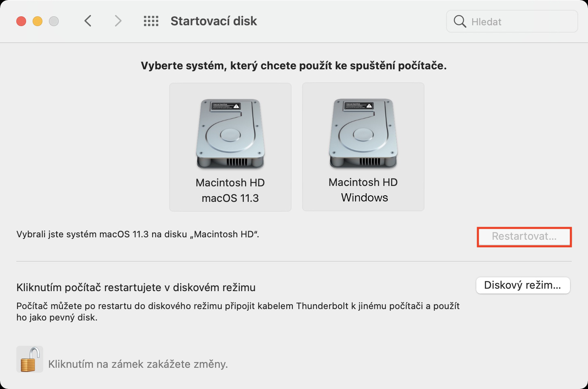Go back using the left chevron
The image size is (588, 389).
click(x=88, y=21)
